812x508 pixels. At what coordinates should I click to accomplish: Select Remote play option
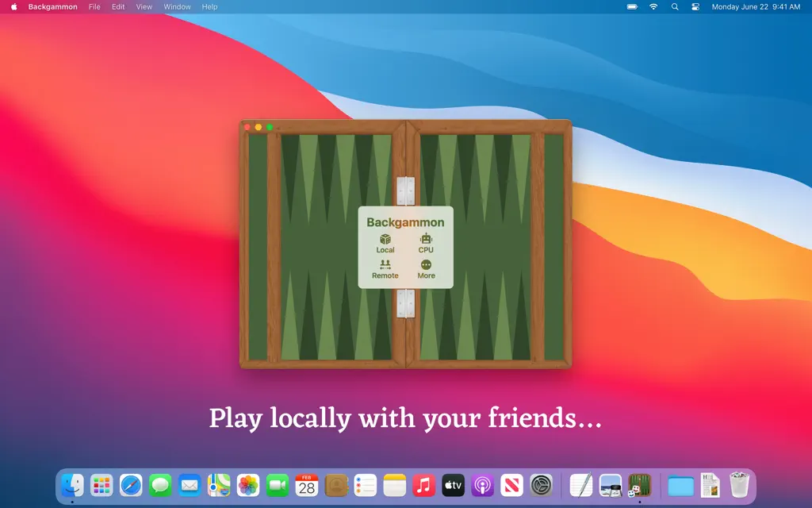click(x=385, y=269)
